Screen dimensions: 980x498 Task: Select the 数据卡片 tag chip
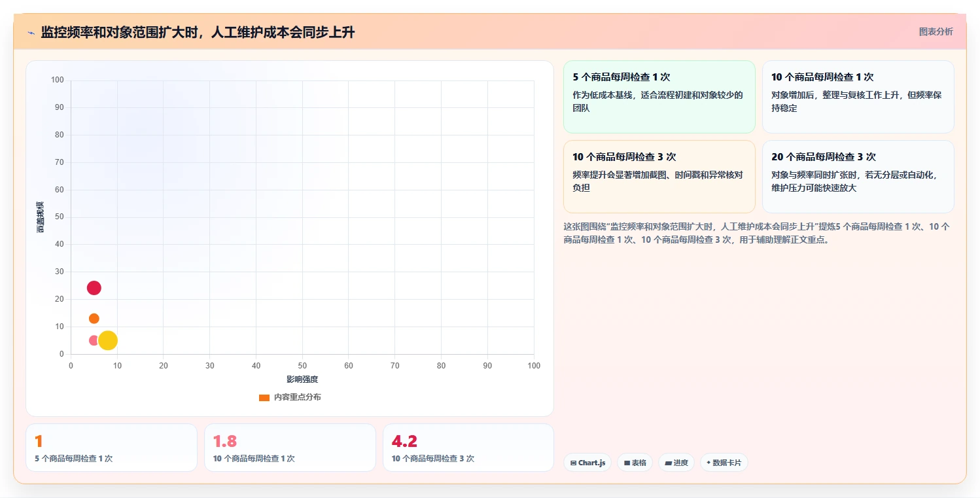pyautogui.click(x=724, y=463)
